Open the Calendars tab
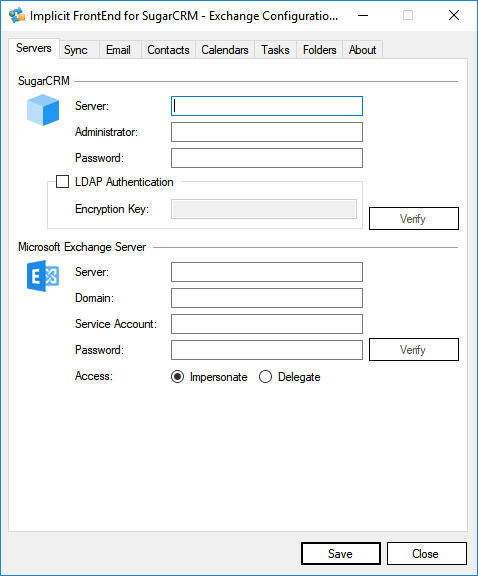 pyautogui.click(x=225, y=50)
